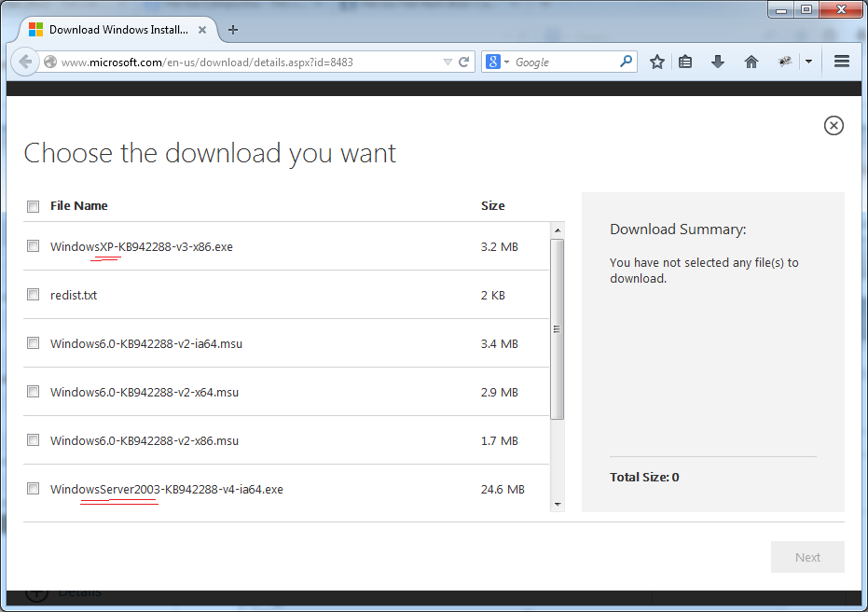Click the file list scrollbar thumb
The image size is (868, 612).
coord(558,329)
